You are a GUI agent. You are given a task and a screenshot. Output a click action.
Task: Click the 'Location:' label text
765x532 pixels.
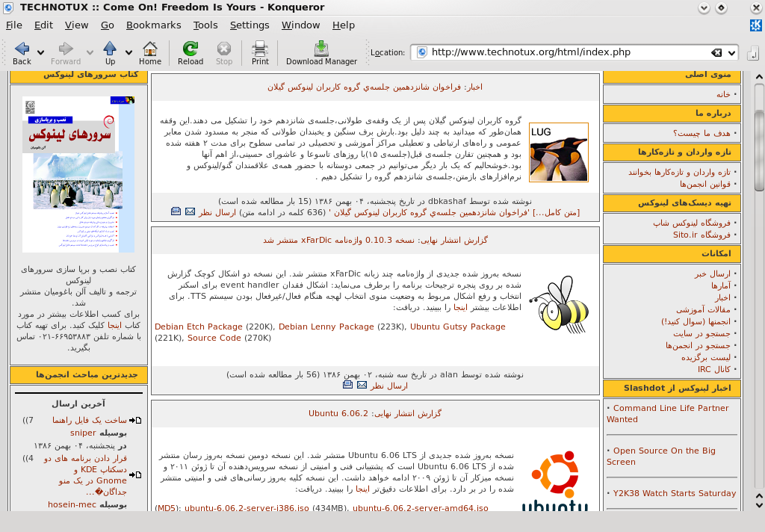click(x=388, y=53)
